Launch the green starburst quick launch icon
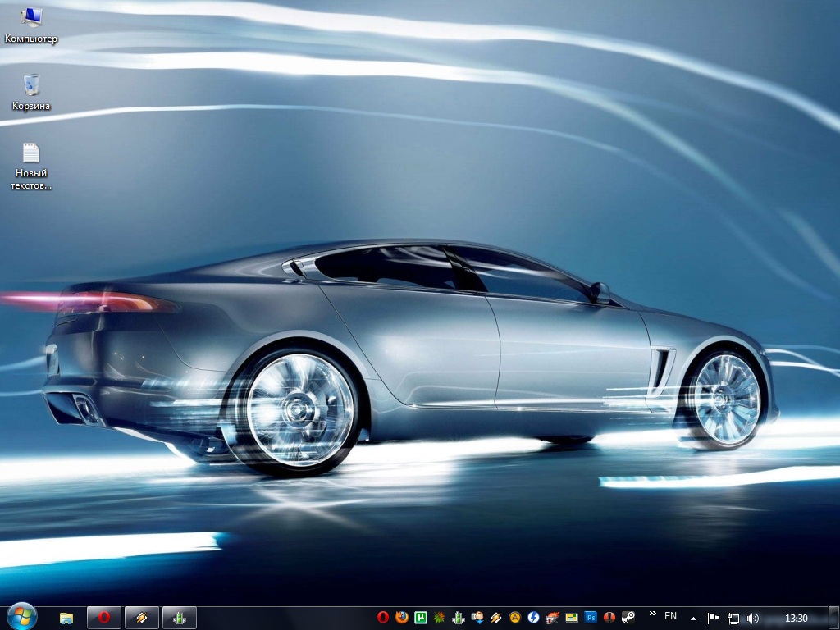 coord(440,617)
